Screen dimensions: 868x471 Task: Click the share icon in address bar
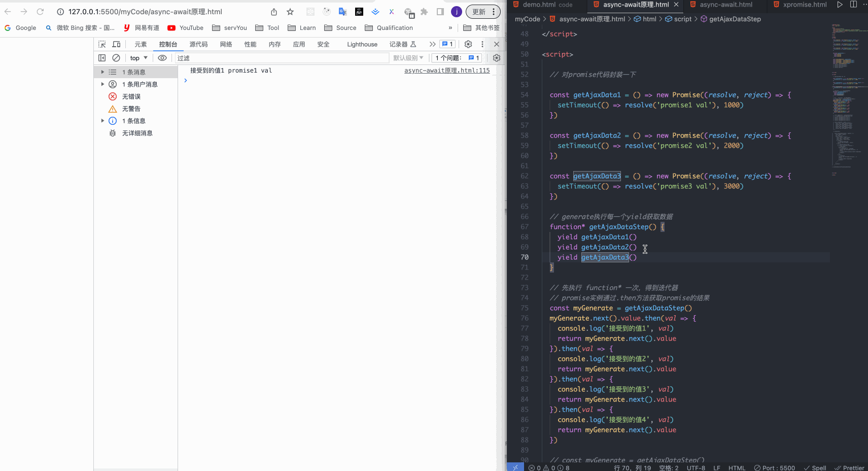pos(274,12)
